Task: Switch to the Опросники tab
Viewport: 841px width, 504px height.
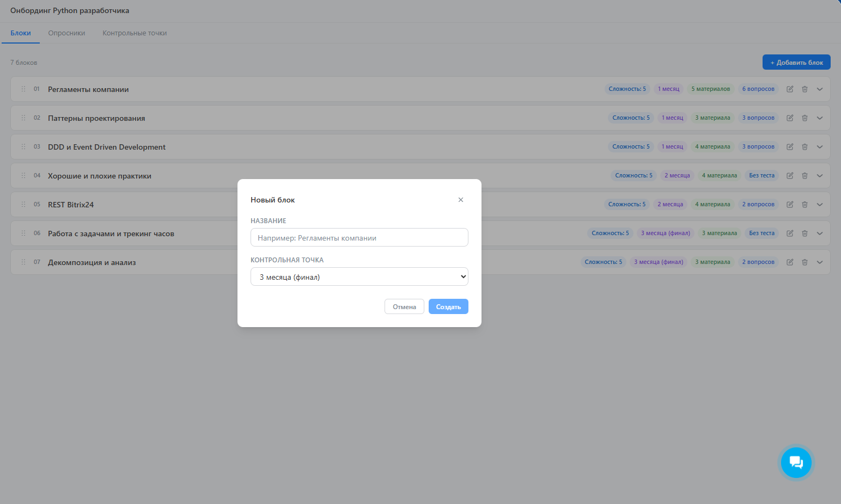Action: pyautogui.click(x=66, y=33)
